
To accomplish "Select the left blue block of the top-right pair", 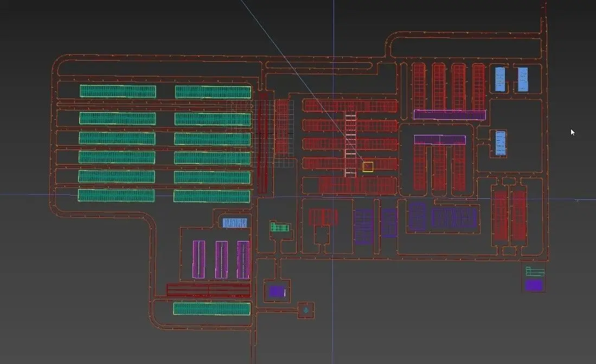I will point(500,79).
